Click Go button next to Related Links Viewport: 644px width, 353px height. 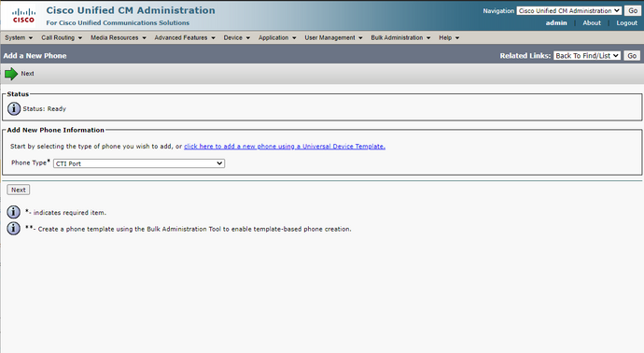[632, 55]
